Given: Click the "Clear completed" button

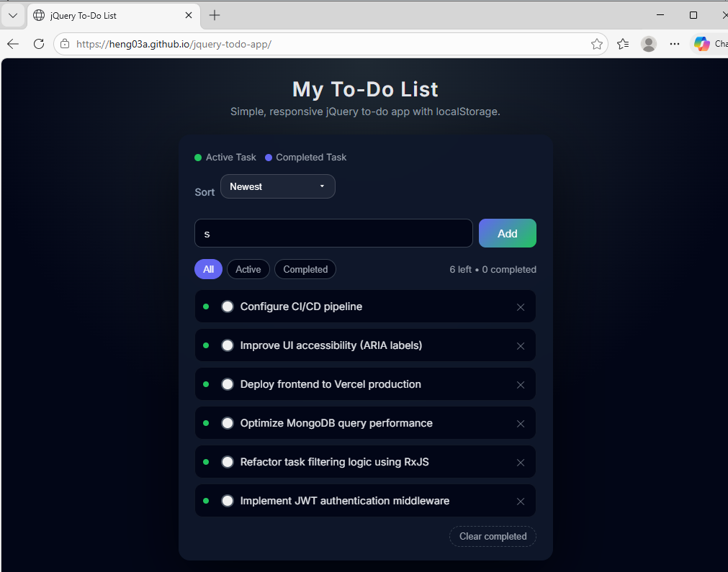Looking at the screenshot, I should coord(493,536).
